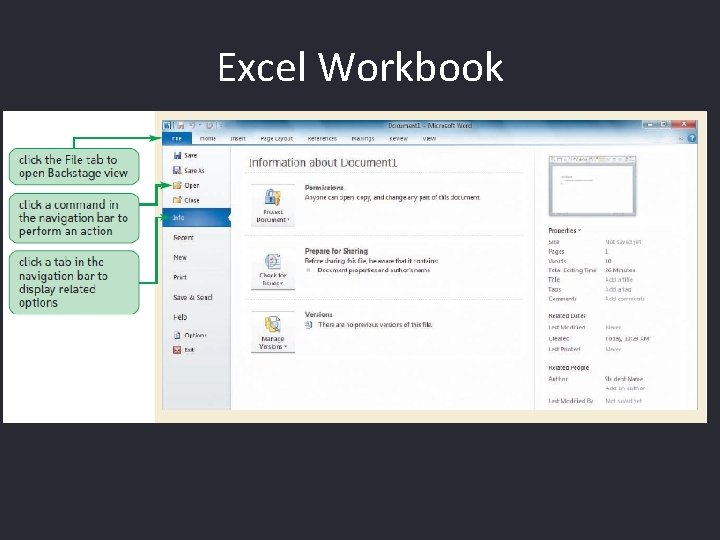
Task: Click the 'Add a title' field
Action: tap(619, 280)
